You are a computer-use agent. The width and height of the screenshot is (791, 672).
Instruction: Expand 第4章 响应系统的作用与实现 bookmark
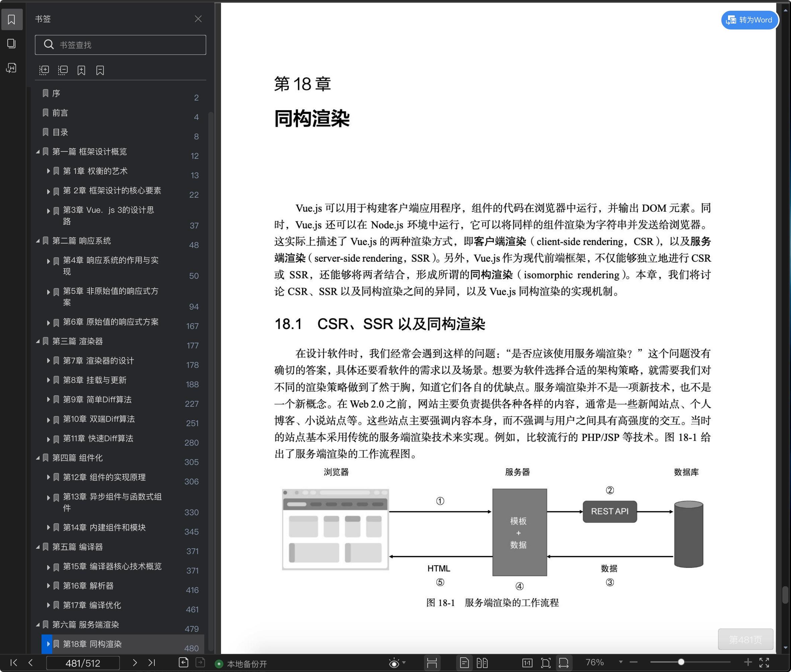(x=48, y=261)
